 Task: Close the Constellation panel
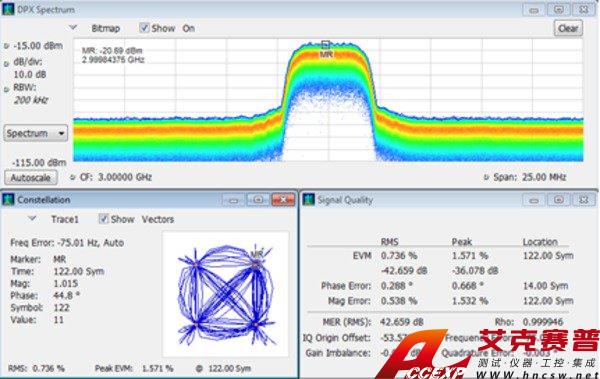pos(283,199)
